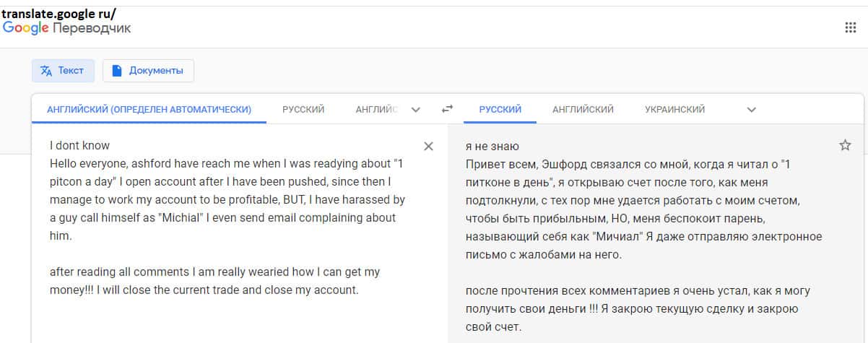
Task: Open the Google apps grid icon
Action: (850, 28)
